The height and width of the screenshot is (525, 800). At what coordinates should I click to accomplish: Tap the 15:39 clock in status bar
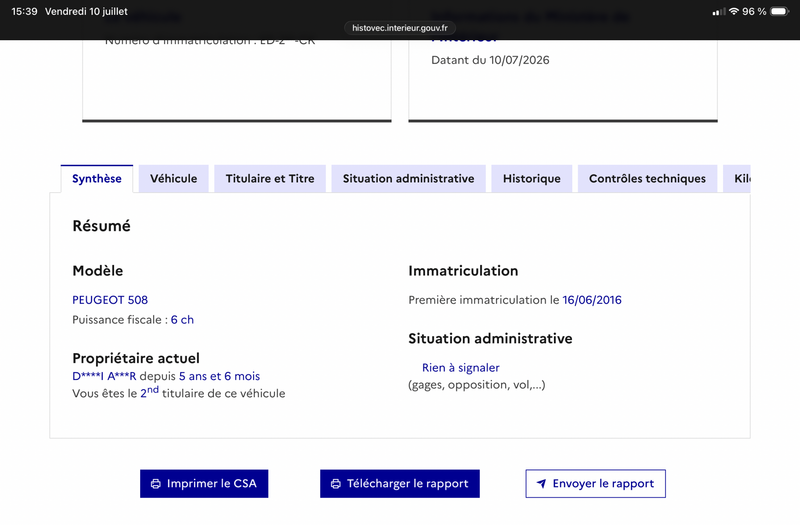(24, 11)
